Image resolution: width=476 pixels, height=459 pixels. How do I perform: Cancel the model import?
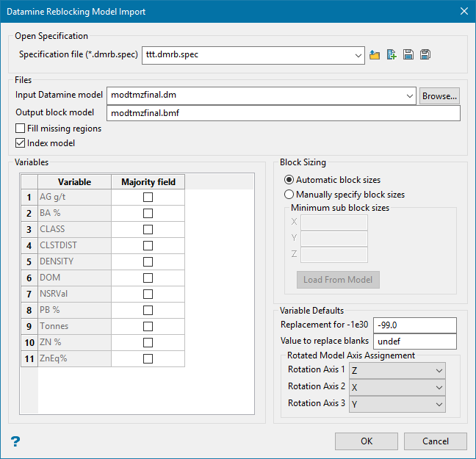click(436, 441)
